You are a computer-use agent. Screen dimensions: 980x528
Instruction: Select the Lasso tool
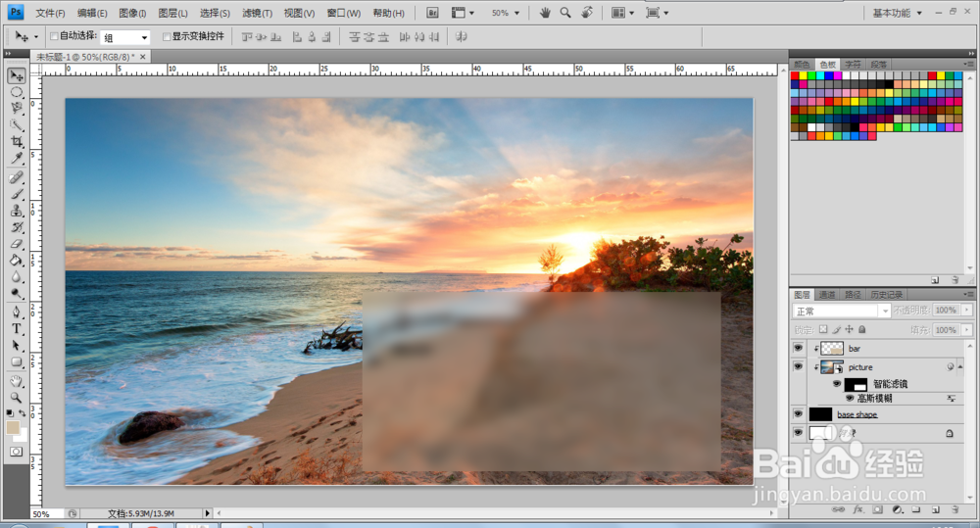click(17, 109)
